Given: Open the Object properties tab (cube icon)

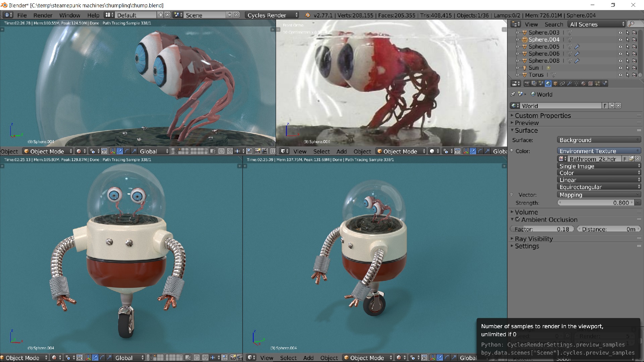Looking at the screenshot, I should pos(555,83).
